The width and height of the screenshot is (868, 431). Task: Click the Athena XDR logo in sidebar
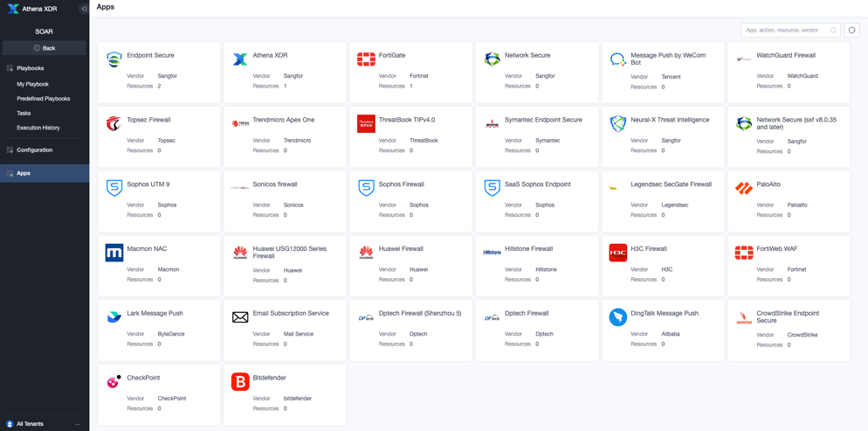pyautogui.click(x=13, y=9)
